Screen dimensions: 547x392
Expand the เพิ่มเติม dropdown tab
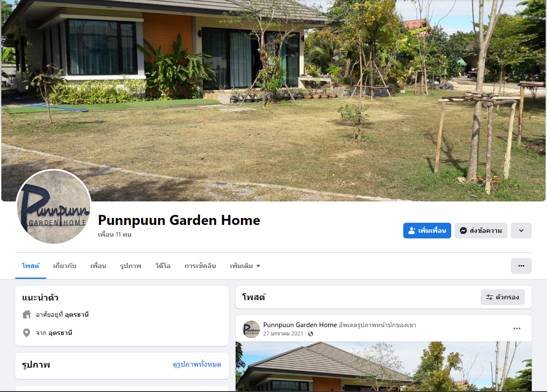pyautogui.click(x=245, y=266)
